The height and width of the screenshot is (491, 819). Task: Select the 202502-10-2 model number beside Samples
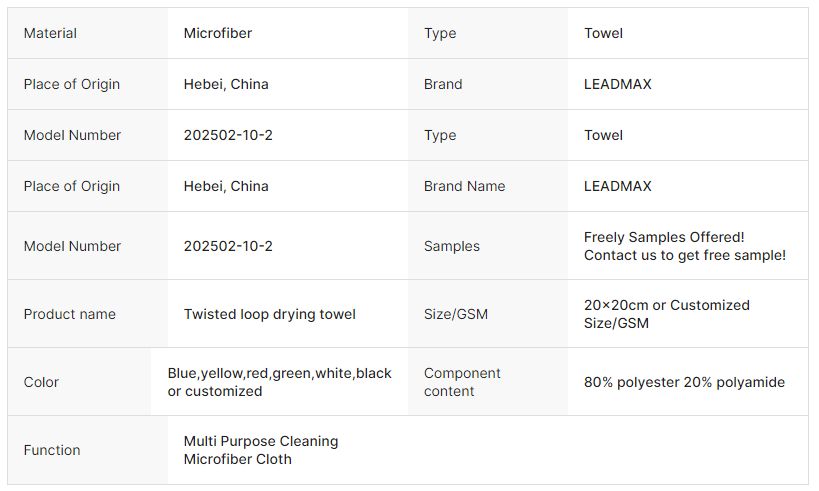pos(228,246)
